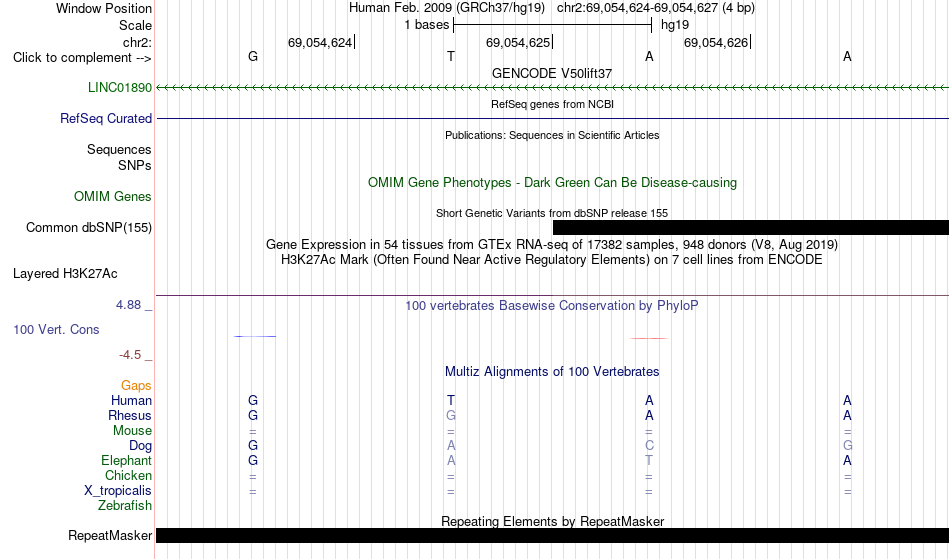Open the 100 Vert. Cons track label
950x559 pixels.
click(56, 329)
